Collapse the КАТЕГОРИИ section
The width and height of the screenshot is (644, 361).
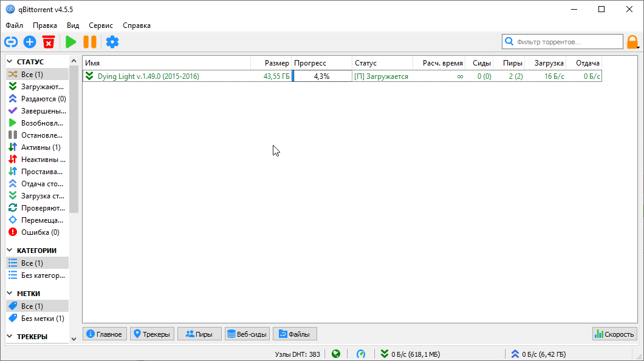[10, 251]
